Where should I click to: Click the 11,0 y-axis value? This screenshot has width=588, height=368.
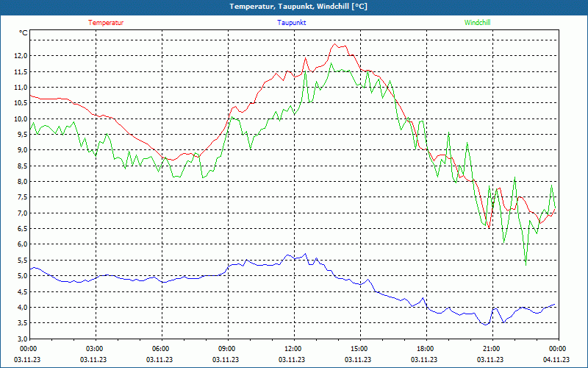[21, 88]
